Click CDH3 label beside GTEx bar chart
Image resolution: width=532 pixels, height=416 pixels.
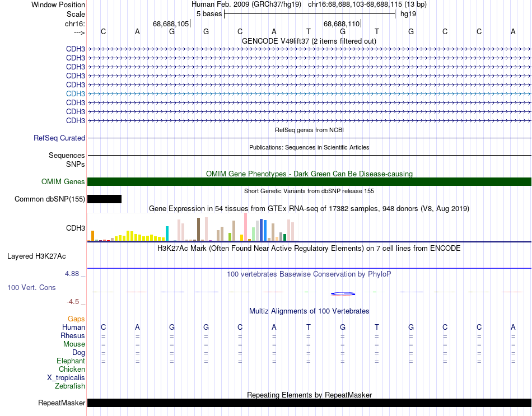(x=76, y=228)
